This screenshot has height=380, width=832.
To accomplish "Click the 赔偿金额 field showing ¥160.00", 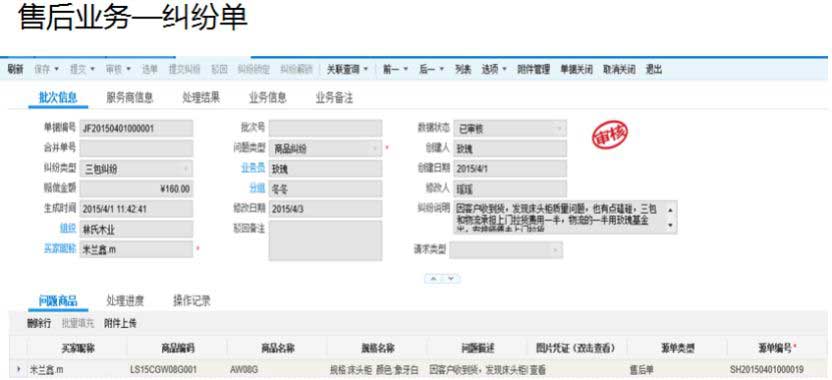I will [x=136, y=189].
